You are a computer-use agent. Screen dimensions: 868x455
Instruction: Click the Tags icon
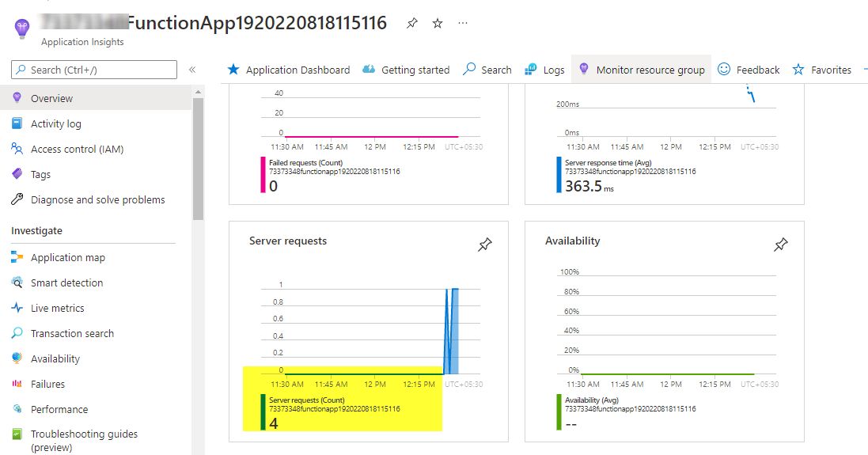(17, 174)
